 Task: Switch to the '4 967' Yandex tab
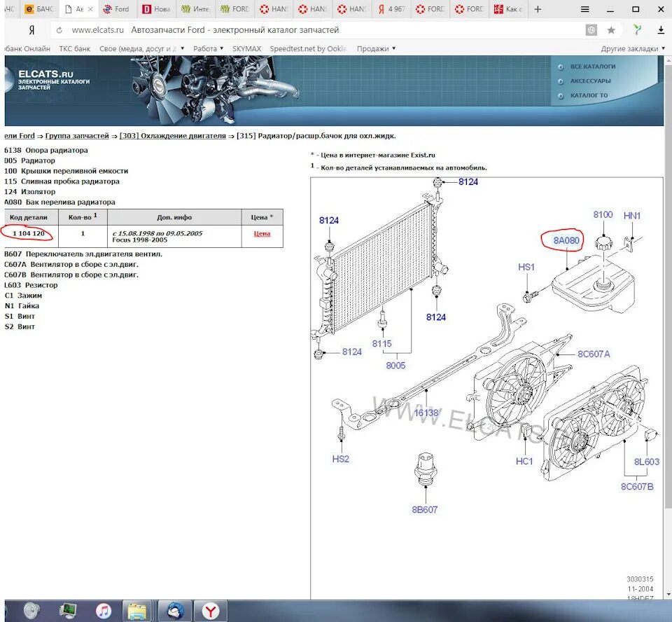click(x=391, y=9)
